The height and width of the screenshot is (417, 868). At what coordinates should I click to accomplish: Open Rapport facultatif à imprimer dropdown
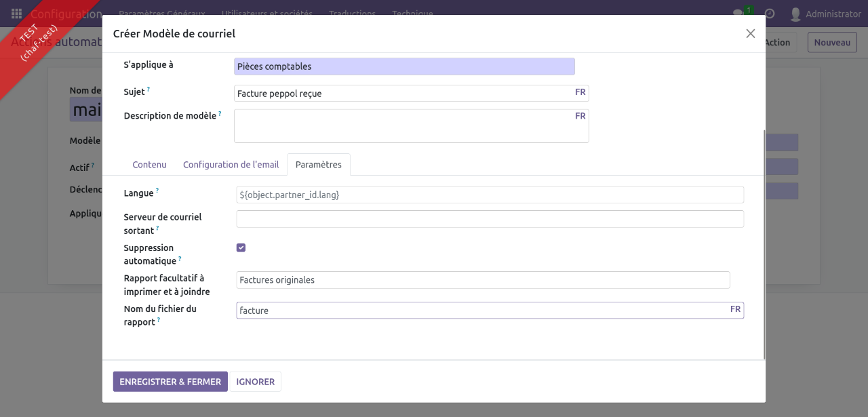click(483, 280)
